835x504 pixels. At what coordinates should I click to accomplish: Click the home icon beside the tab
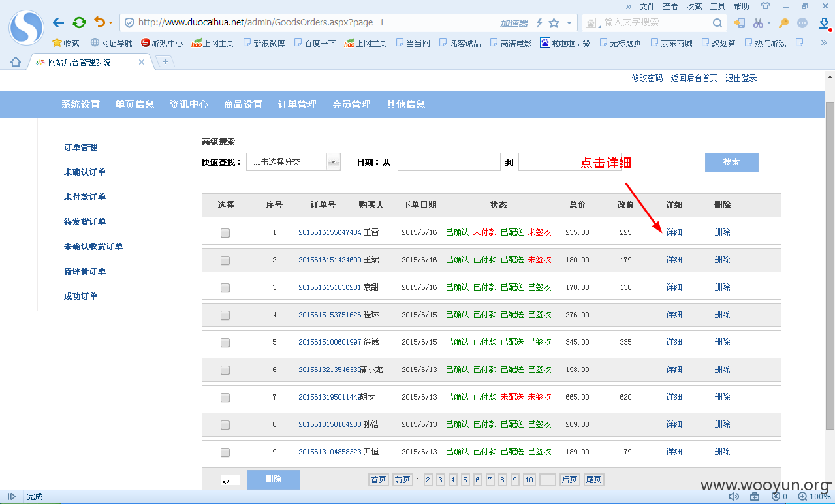pos(16,62)
